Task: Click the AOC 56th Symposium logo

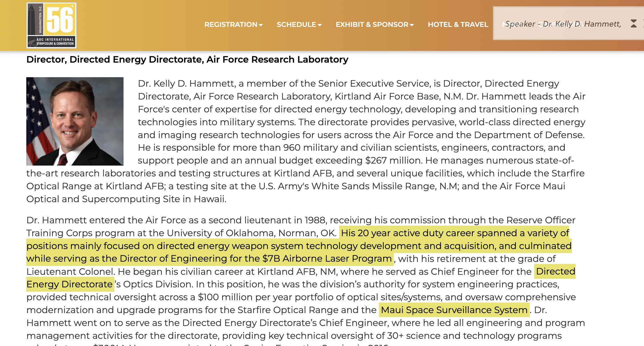Action: (51, 25)
